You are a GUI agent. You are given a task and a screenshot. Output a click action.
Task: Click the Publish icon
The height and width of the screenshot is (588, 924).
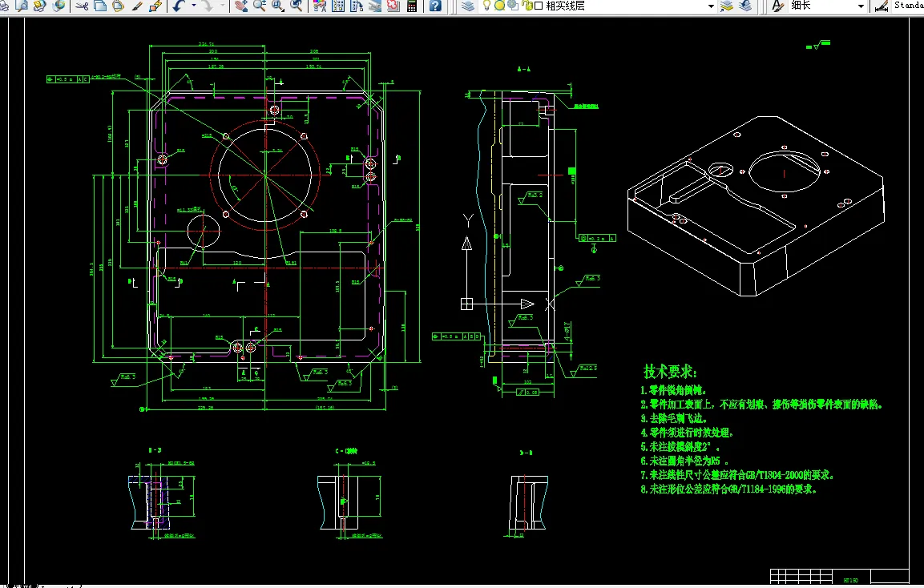pos(39,6)
